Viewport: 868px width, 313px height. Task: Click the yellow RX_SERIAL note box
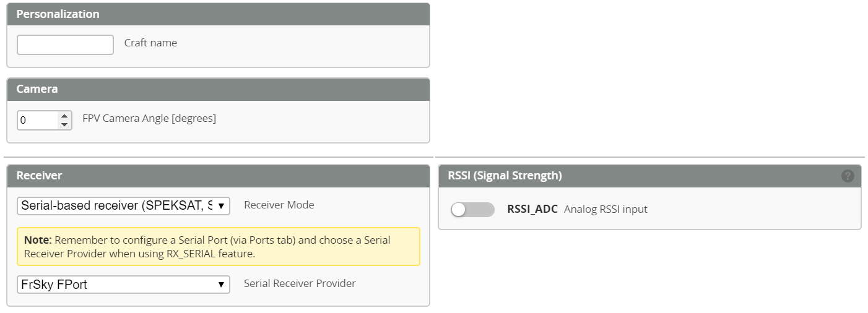click(x=218, y=247)
